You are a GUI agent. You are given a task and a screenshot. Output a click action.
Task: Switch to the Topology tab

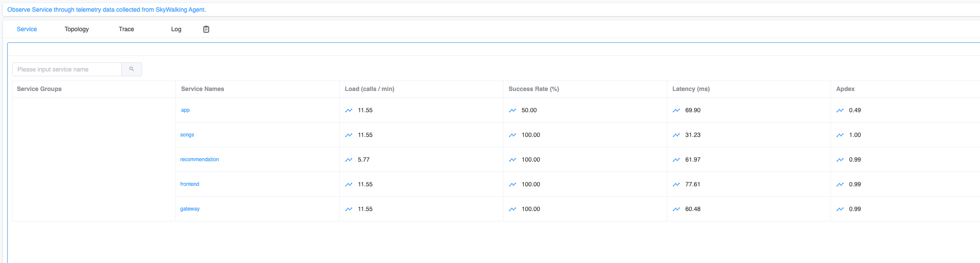point(77,29)
